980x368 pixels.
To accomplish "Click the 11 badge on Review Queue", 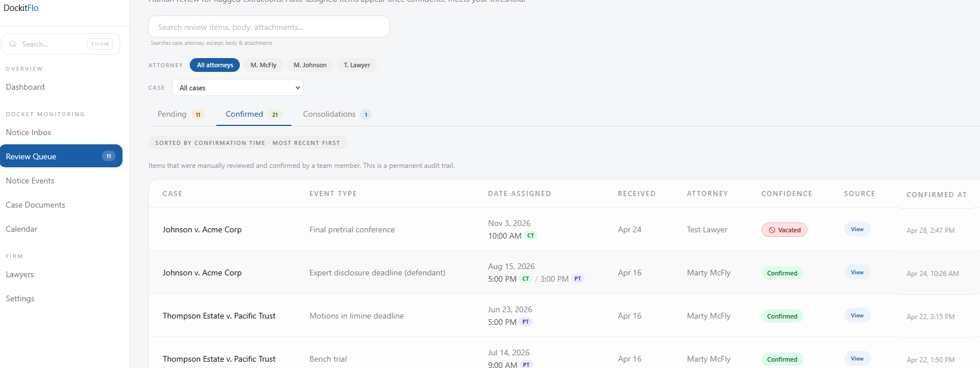I will tap(109, 156).
